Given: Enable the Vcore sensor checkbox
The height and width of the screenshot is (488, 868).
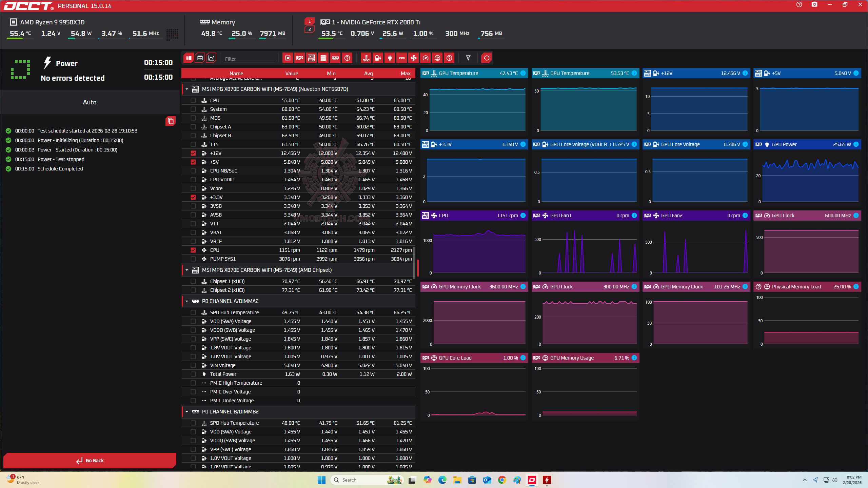Looking at the screenshot, I should (193, 188).
